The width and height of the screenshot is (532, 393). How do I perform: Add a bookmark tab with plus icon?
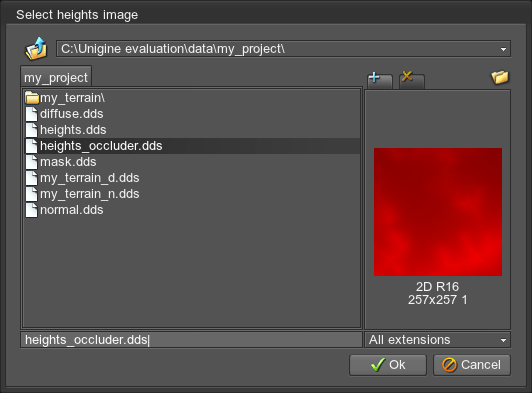tap(380, 80)
